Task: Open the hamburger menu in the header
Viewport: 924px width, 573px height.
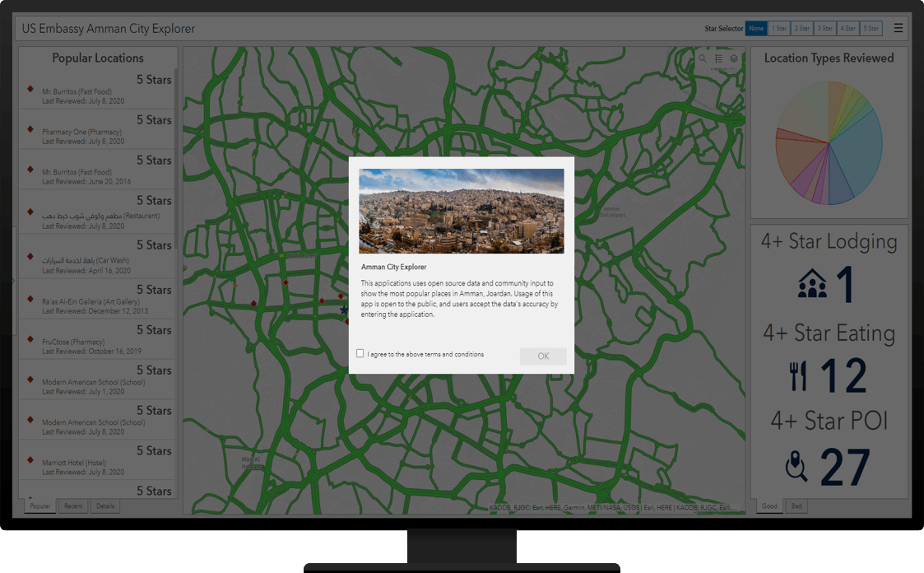Action: click(898, 28)
